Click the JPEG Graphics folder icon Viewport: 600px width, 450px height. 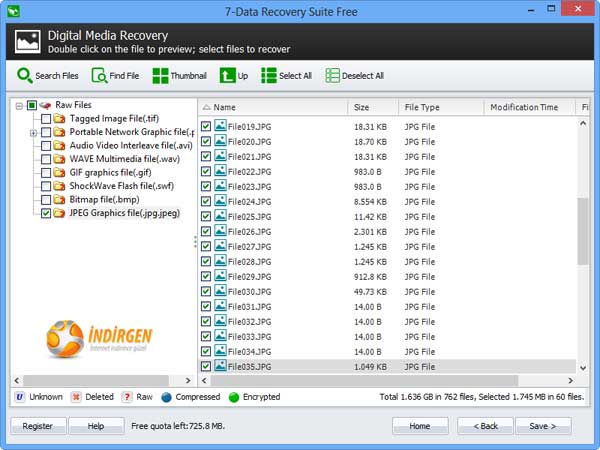click(59, 213)
